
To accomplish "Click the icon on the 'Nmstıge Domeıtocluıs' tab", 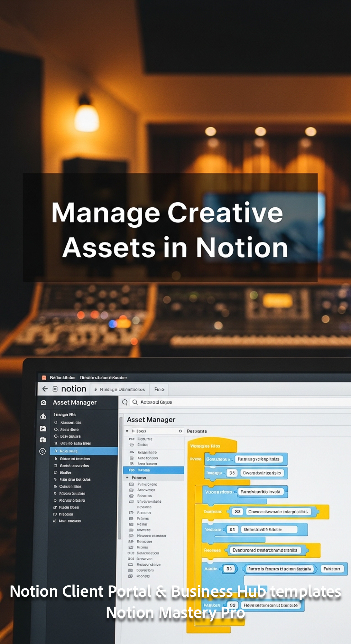I will 96,390.
